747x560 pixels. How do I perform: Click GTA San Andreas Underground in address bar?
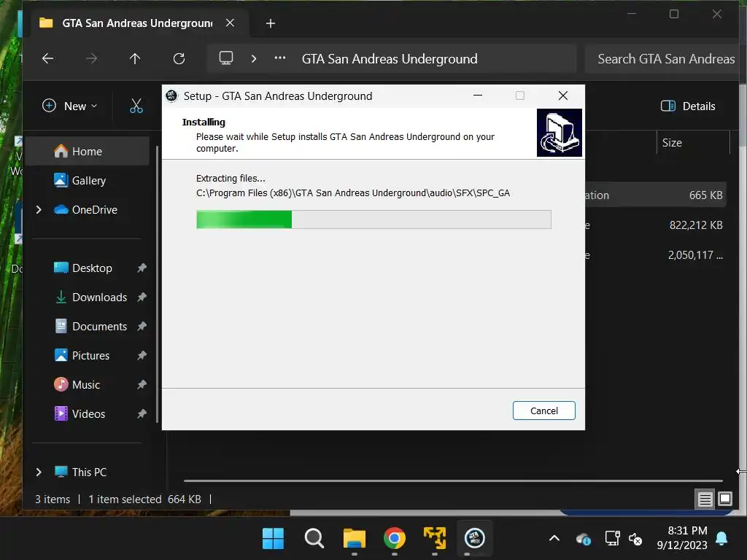[390, 58]
